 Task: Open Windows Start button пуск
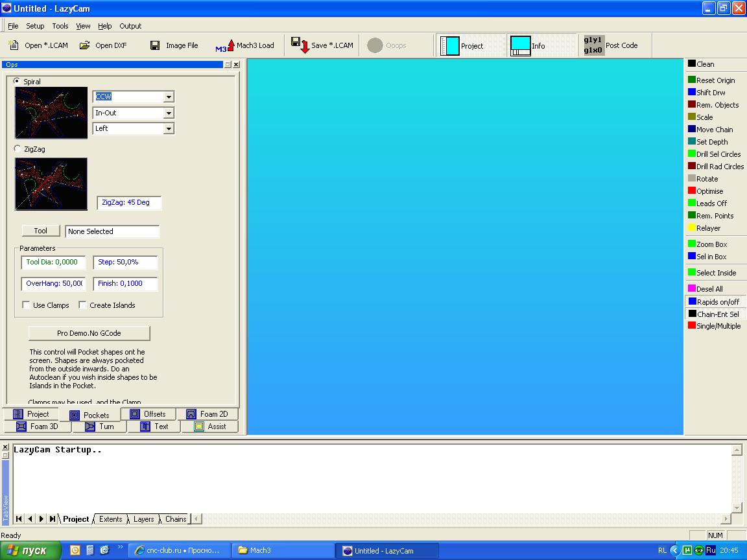pos(30,550)
